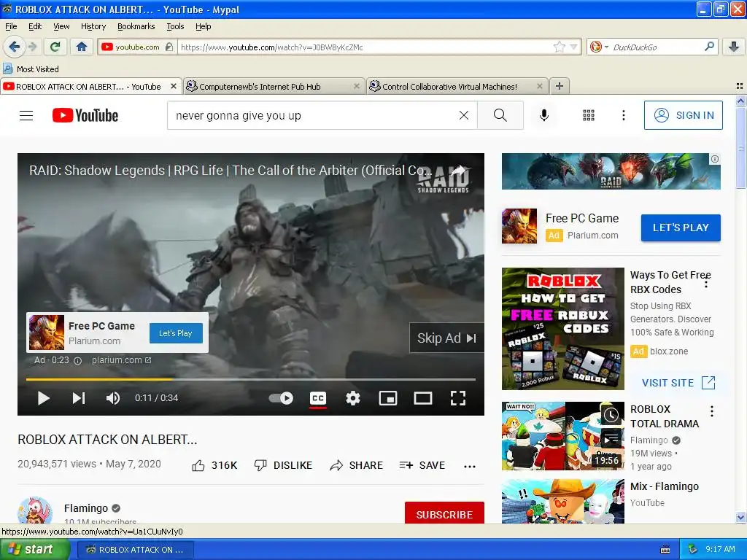Image resolution: width=747 pixels, height=560 pixels.
Task: Open the browser home page
Action: pos(82,47)
